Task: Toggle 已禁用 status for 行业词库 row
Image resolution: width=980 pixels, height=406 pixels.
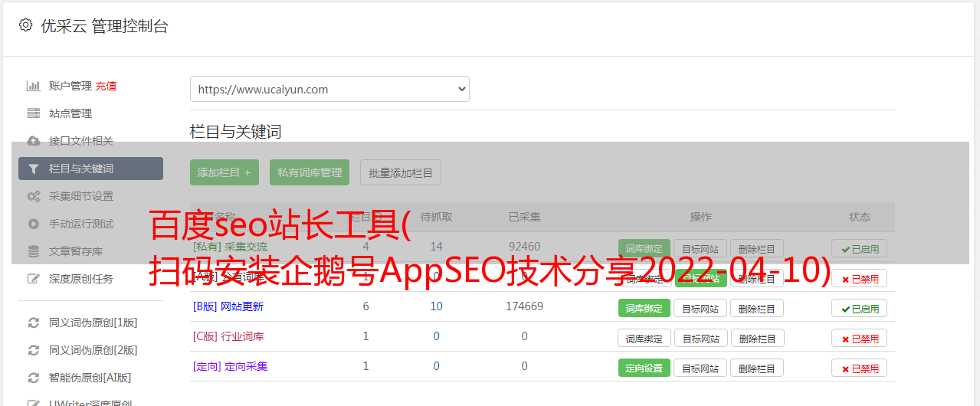Action: pyautogui.click(x=860, y=338)
